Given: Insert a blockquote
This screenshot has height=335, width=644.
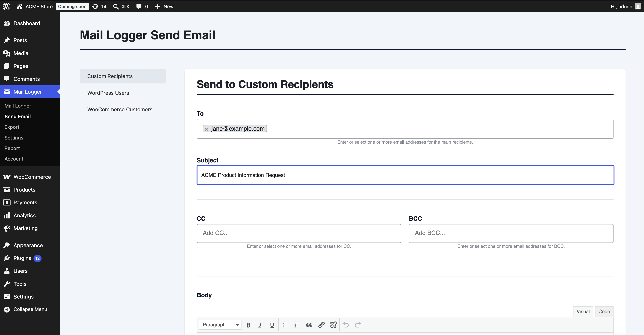Looking at the screenshot, I should coord(309,325).
